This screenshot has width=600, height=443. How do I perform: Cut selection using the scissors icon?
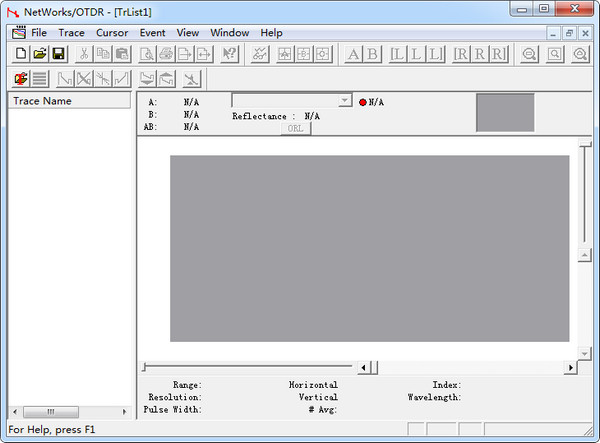84,54
